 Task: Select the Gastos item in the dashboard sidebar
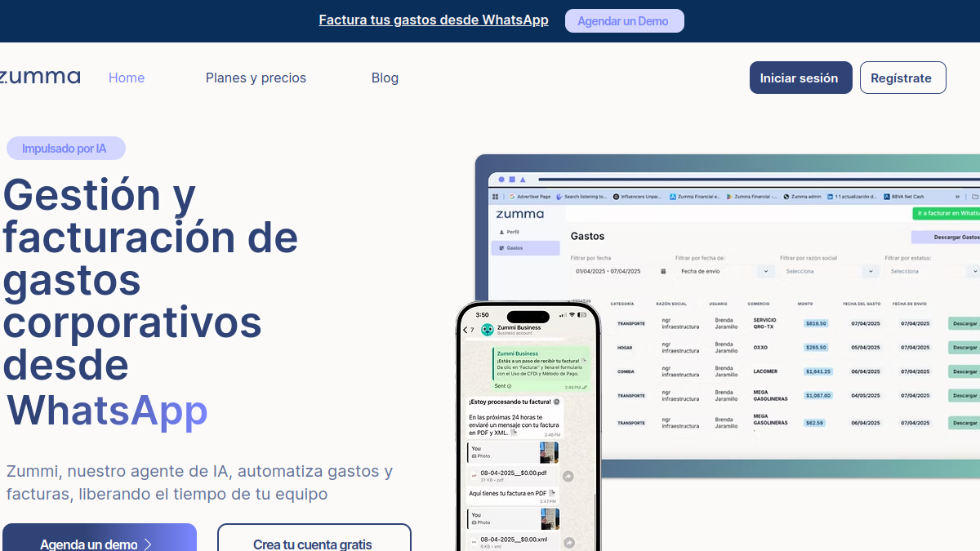pos(525,248)
